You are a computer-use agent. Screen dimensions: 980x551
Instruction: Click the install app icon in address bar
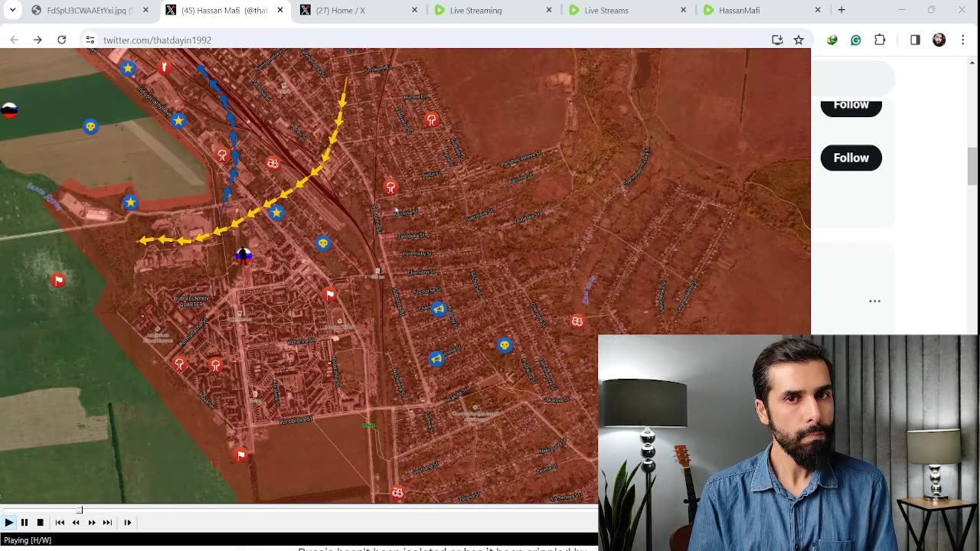pos(777,40)
